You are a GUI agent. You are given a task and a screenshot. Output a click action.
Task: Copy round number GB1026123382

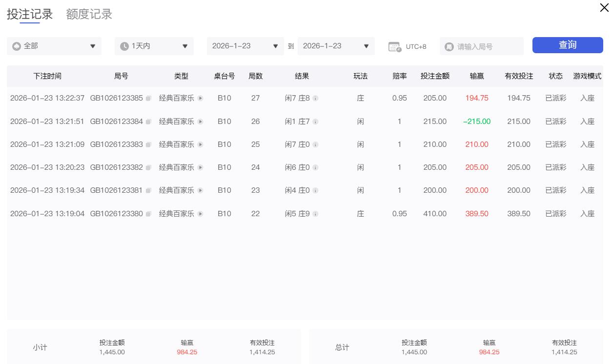(148, 168)
